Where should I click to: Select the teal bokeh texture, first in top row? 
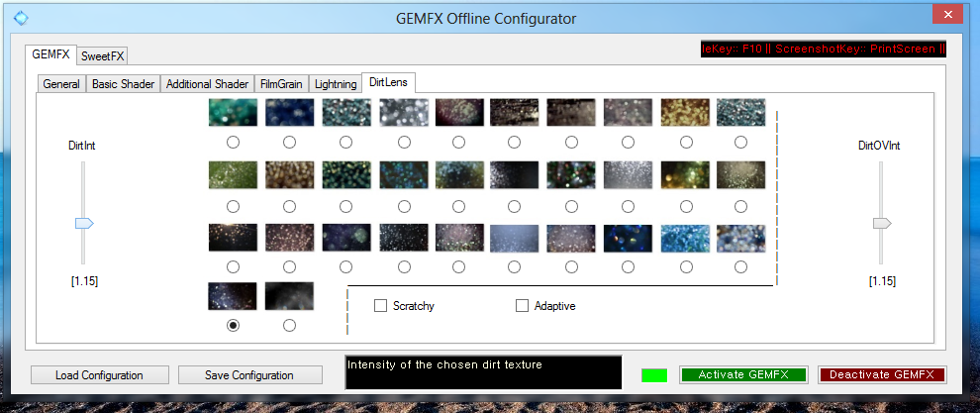point(234,113)
